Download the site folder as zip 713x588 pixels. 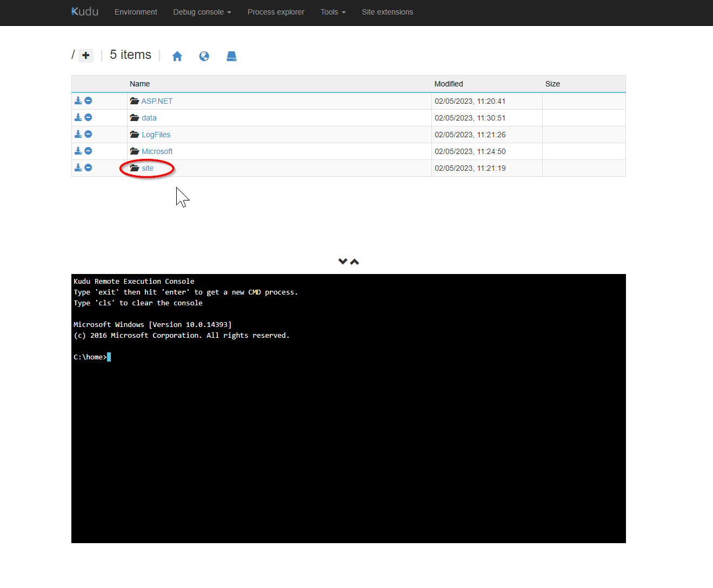click(x=78, y=168)
